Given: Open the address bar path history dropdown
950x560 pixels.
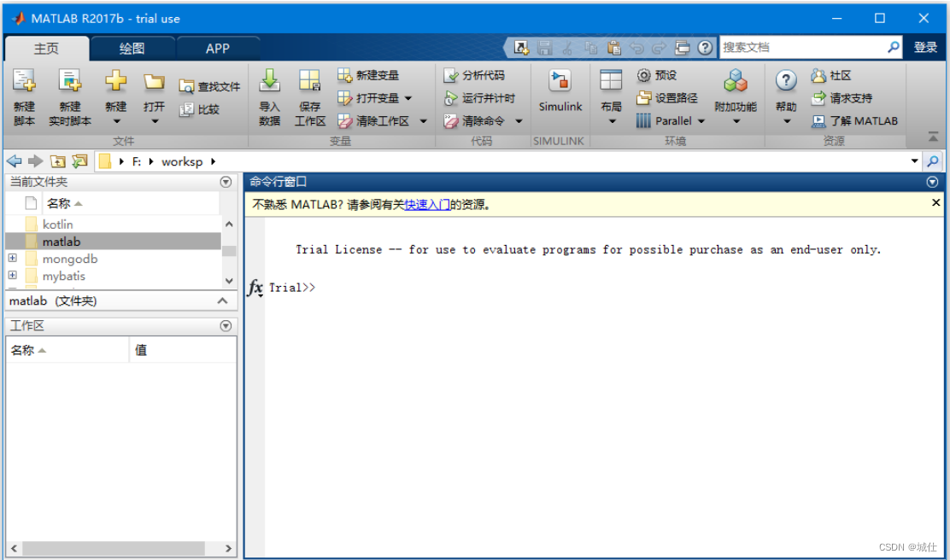Looking at the screenshot, I should click(x=914, y=161).
